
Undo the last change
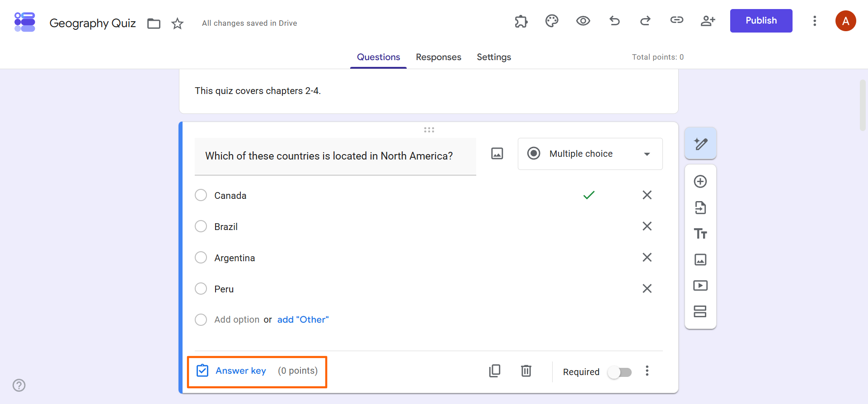615,20
